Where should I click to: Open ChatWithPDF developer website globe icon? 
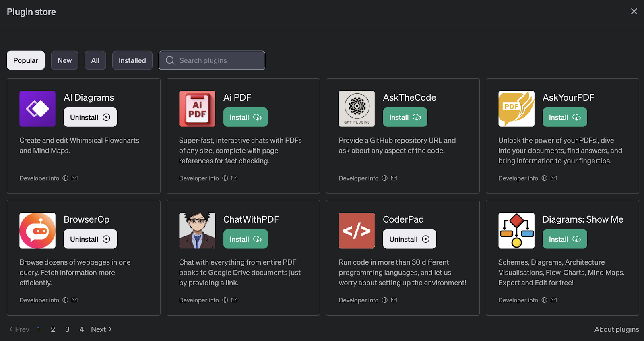(225, 300)
